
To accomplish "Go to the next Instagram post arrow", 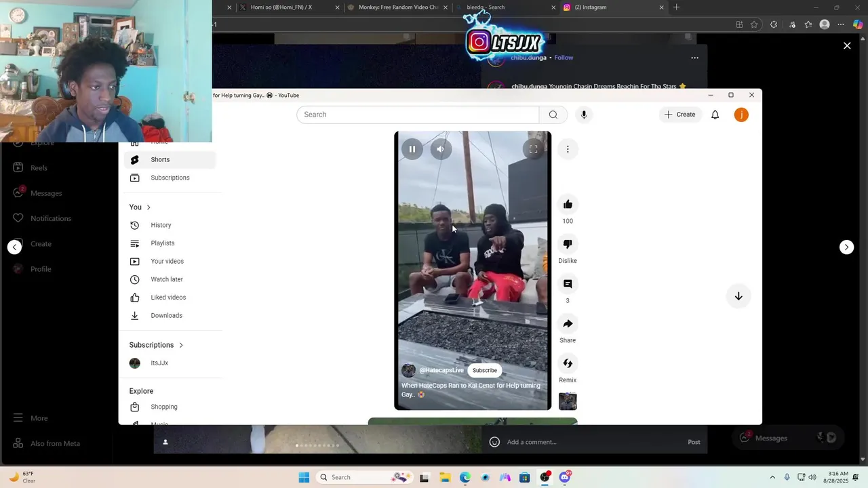I will pyautogui.click(x=846, y=247).
